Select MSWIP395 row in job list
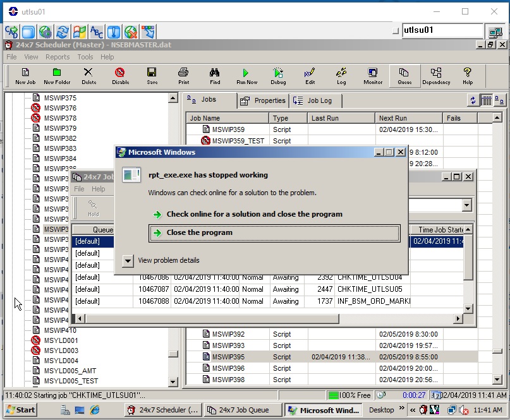The width and height of the screenshot is (510, 420). [332, 357]
